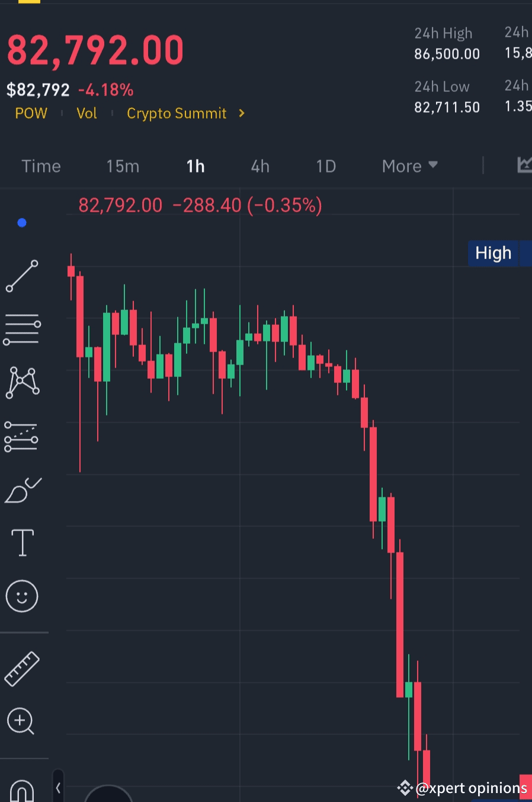This screenshot has height=802, width=532.
Task: Open the POW tag link
Action: click(x=31, y=113)
